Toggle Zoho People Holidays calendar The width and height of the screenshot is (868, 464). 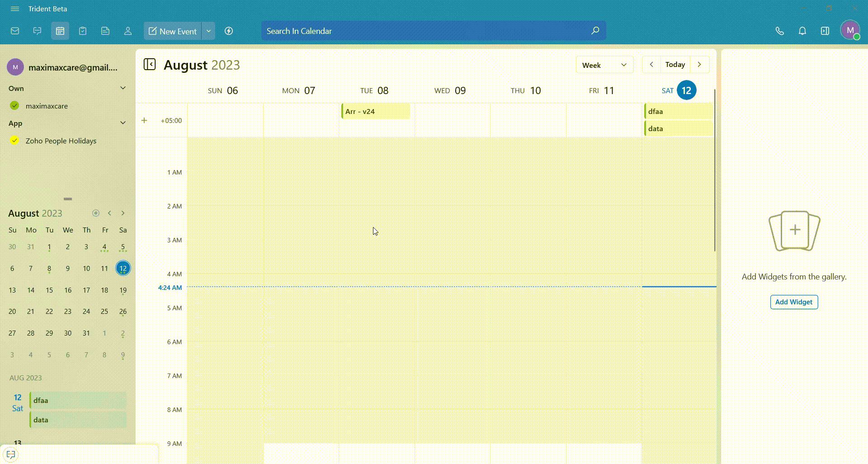tap(14, 141)
